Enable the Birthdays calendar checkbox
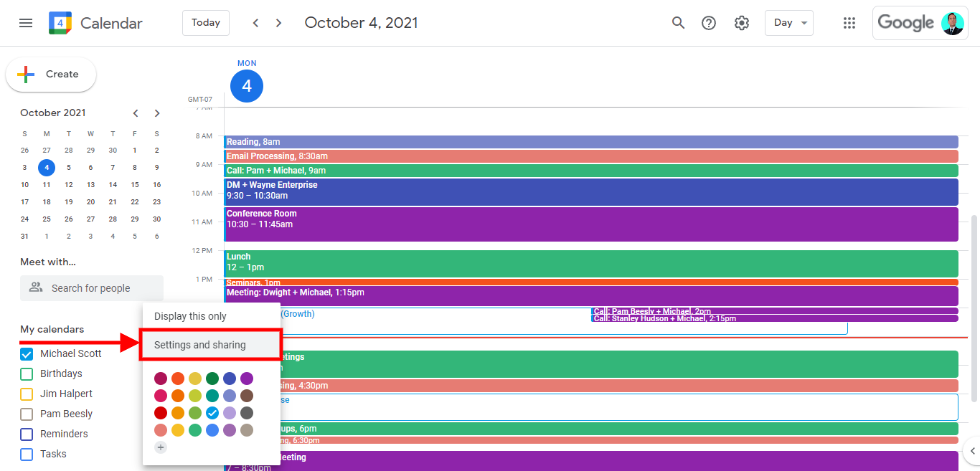The width and height of the screenshot is (980, 471). click(26, 374)
